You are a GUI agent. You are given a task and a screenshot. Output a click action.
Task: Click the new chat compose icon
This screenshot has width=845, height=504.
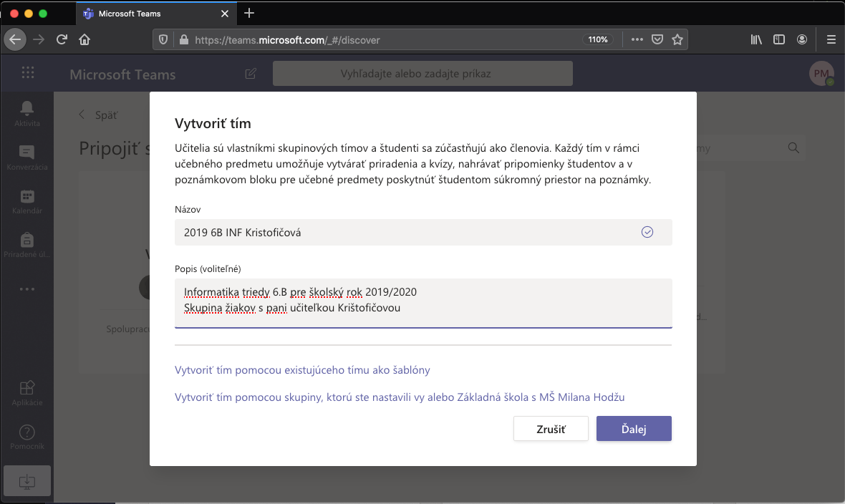click(251, 74)
